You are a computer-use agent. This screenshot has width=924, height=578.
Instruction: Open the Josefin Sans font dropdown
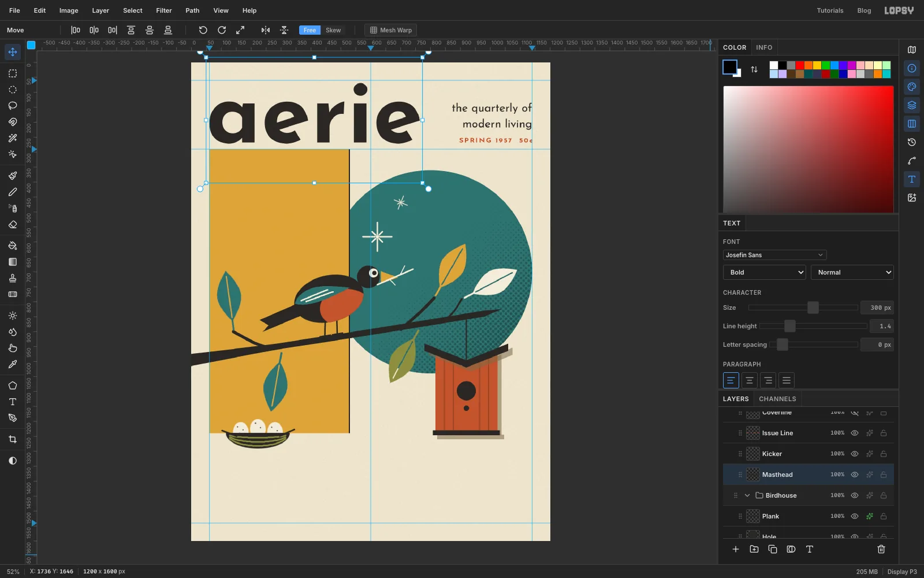pyautogui.click(x=774, y=255)
